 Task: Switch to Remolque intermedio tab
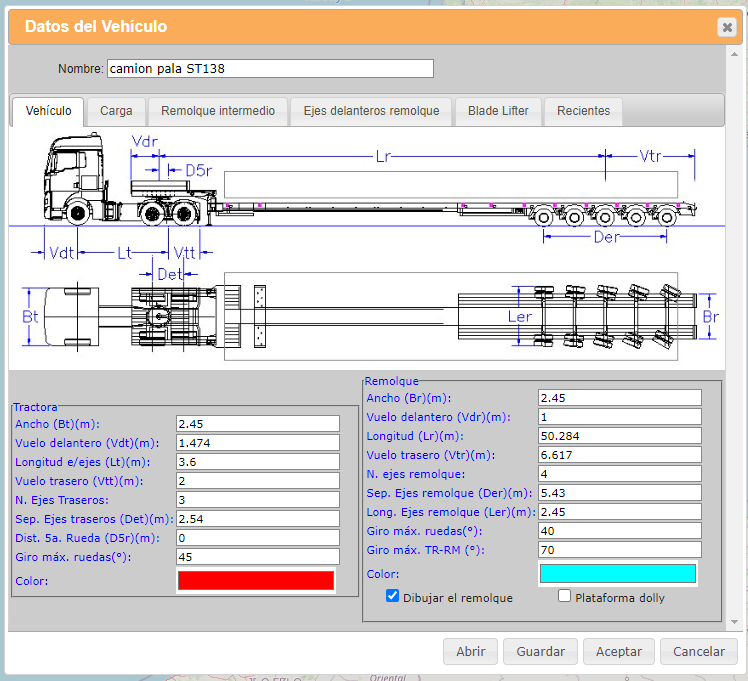click(x=218, y=111)
